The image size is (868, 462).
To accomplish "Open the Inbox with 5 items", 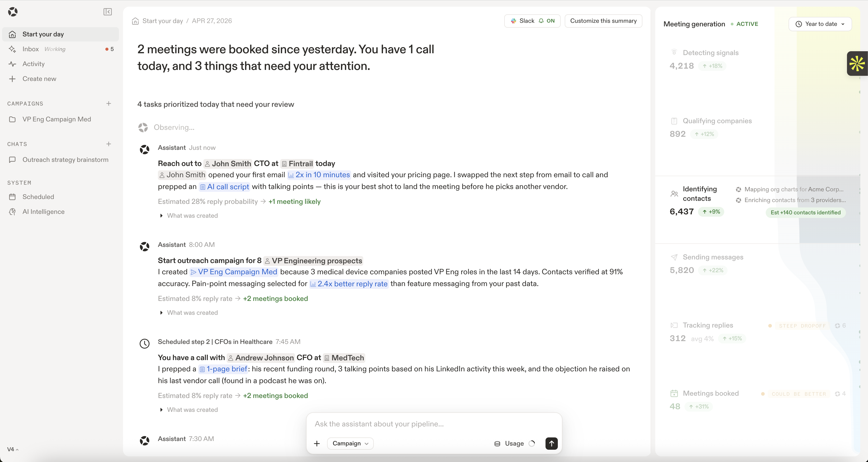I will coord(60,49).
